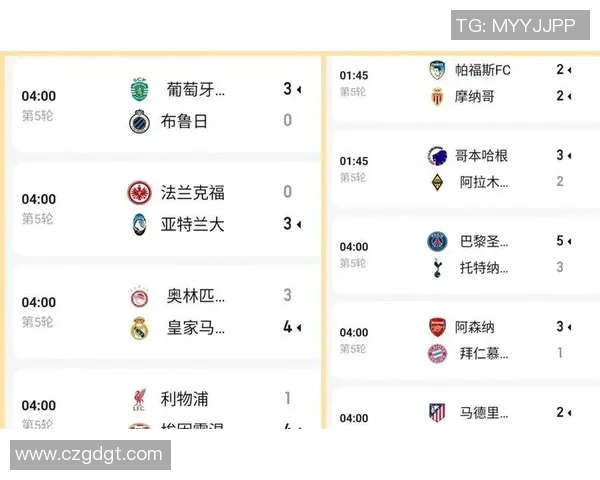This screenshot has height=480, width=600.
Task: Click the Paris Saint-Germain crest
Action: tap(436, 241)
